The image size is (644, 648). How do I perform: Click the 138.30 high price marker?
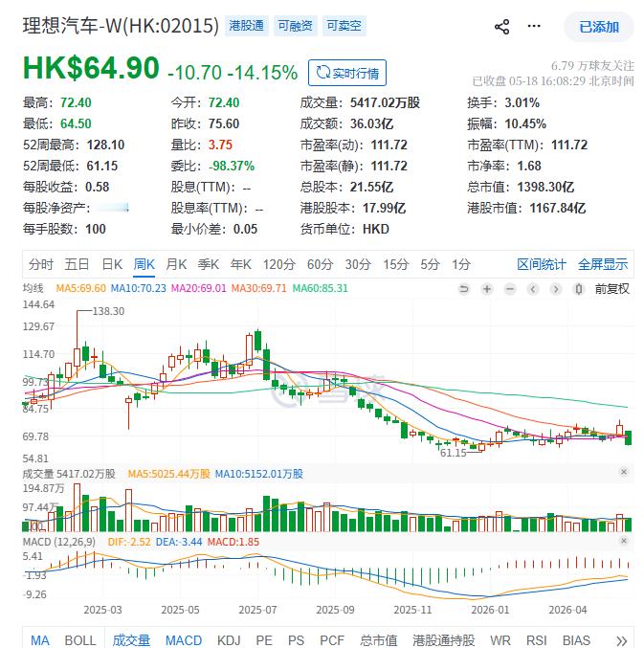108,311
